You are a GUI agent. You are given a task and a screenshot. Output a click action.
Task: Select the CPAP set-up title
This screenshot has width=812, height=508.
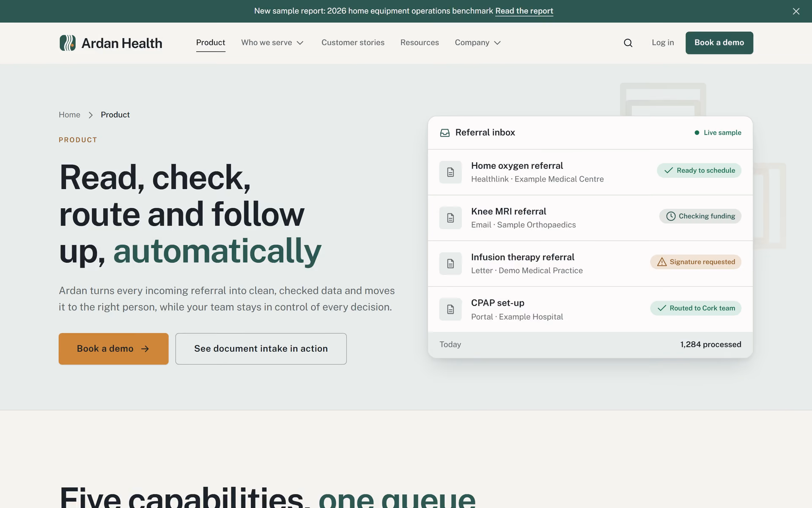click(497, 303)
